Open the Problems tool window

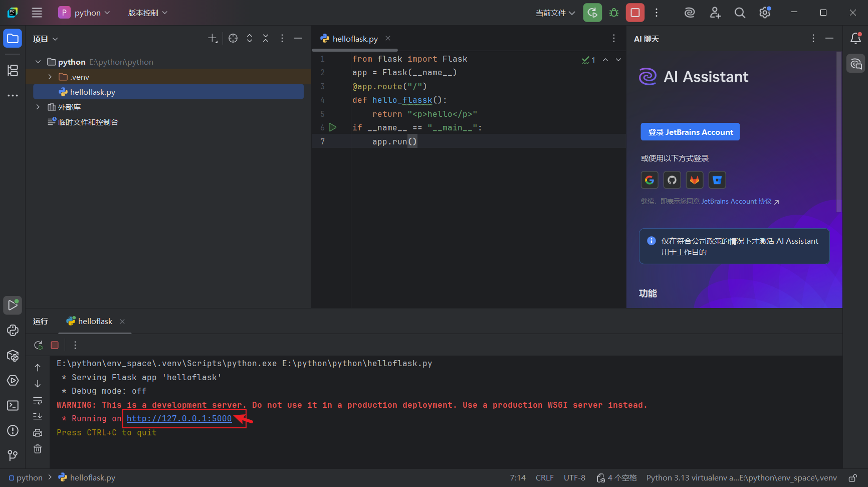[13, 430]
